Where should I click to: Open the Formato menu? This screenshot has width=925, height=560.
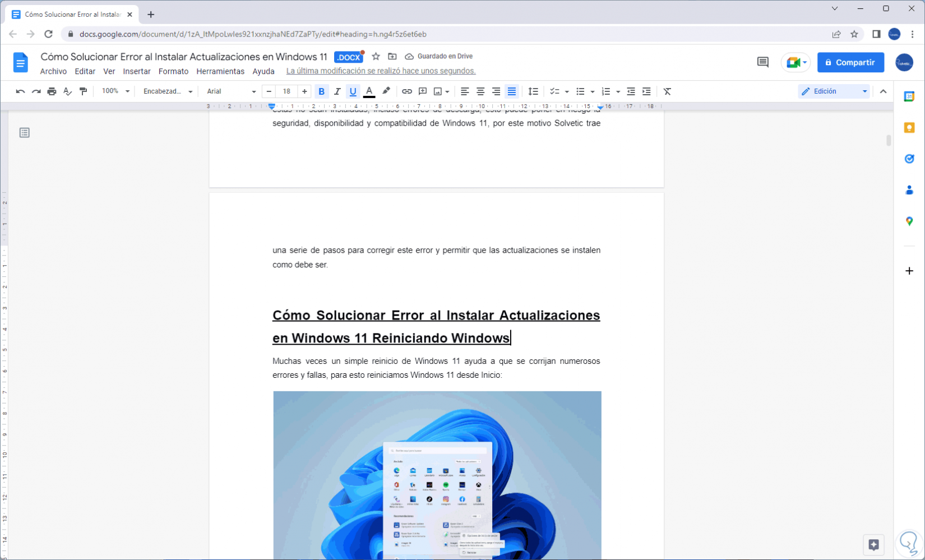tap(173, 71)
